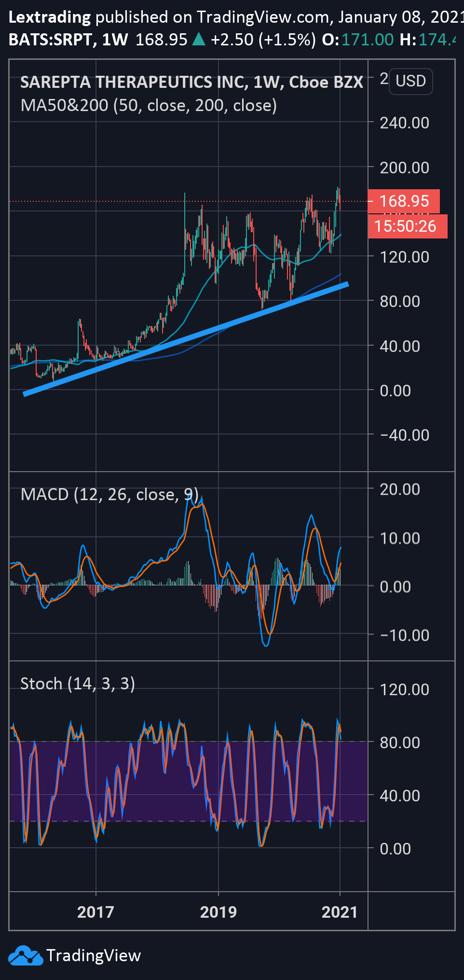Click the 10.00 MACD axis label
The image size is (464, 980).
click(x=400, y=538)
